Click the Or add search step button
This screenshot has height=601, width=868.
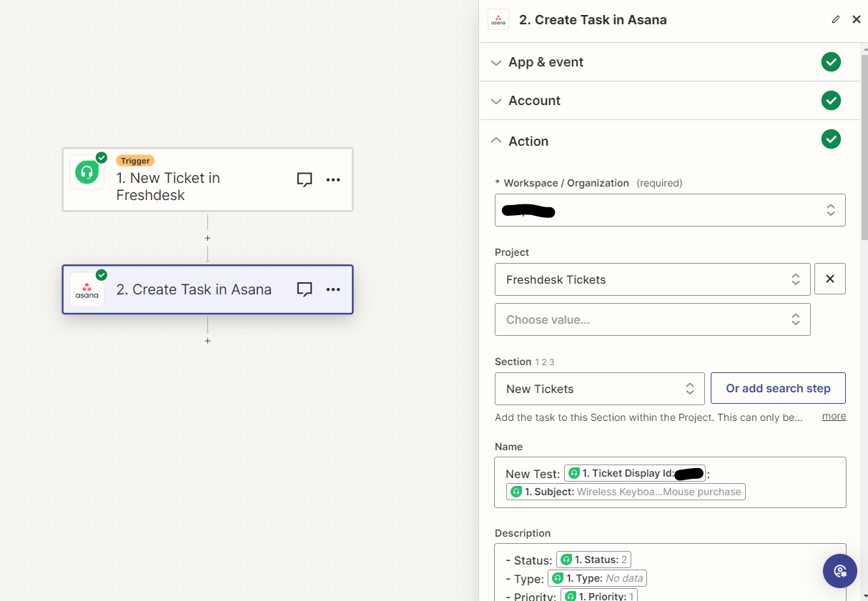pos(778,388)
